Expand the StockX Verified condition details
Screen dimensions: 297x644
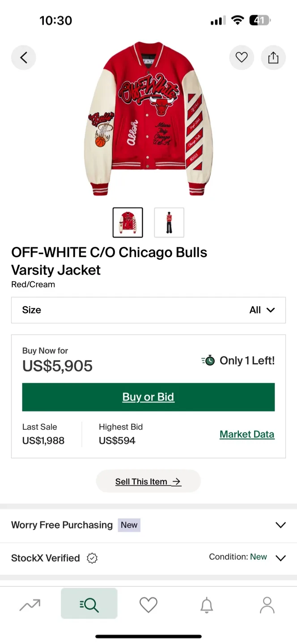(281, 558)
